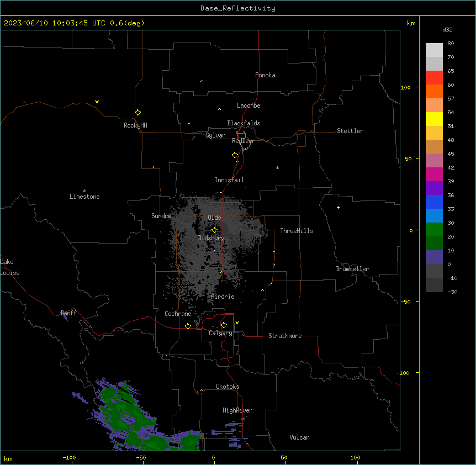This screenshot has width=476, height=465.
Task: Click the yellow diamond marker south of RedDeer
Action: [235, 155]
